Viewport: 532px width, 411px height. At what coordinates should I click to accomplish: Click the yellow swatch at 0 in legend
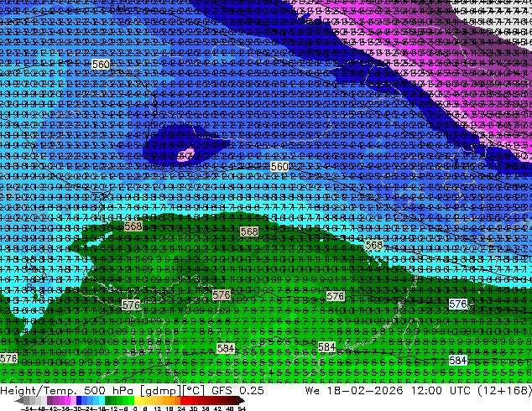click(x=137, y=400)
